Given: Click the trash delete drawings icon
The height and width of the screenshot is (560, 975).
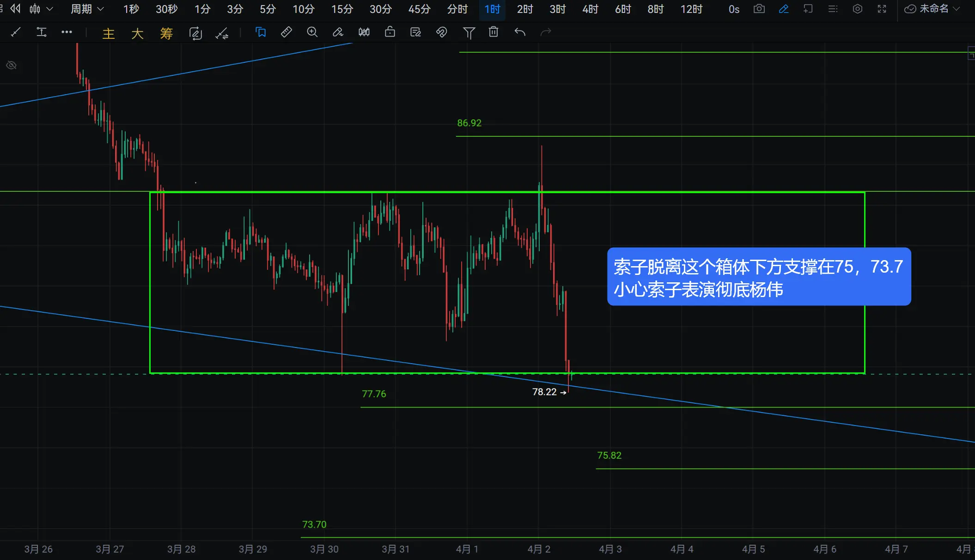Looking at the screenshot, I should point(494,32).
